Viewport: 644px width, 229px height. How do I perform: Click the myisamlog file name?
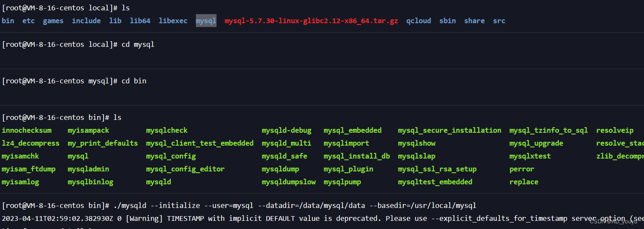[x=21, y=182]
